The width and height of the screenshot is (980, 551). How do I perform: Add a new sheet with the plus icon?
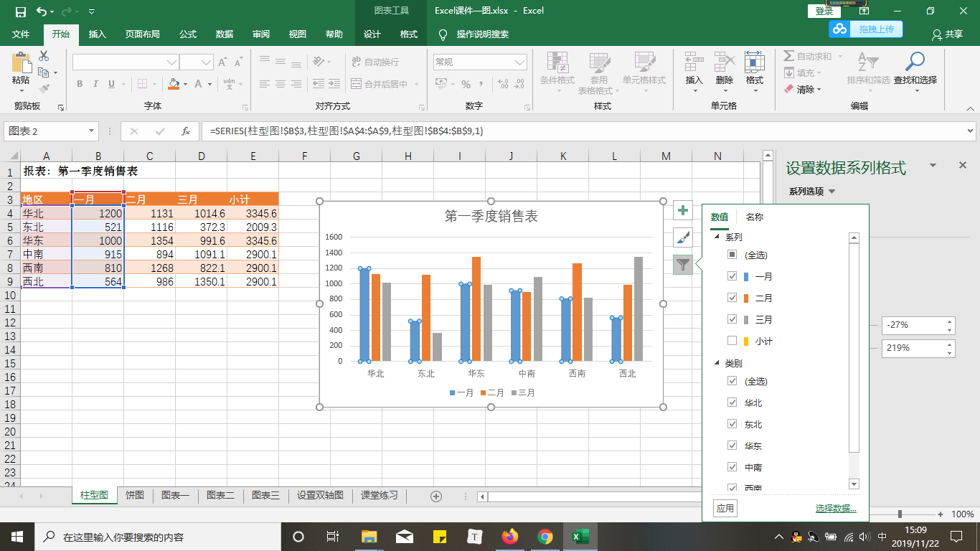[435, 496]
